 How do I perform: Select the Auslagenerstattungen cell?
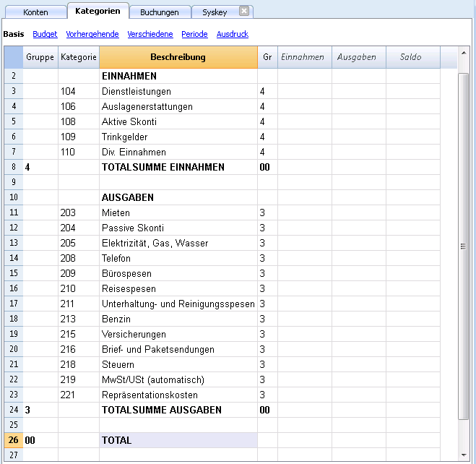(178, 106)
